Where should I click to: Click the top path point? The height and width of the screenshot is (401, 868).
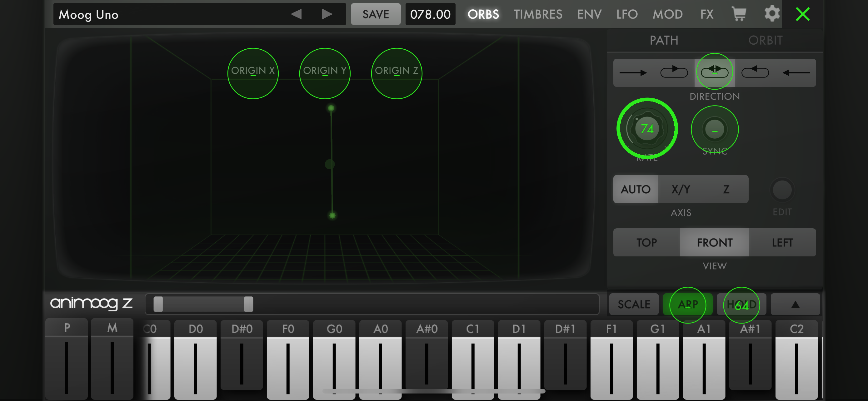[x=331, y=108]
